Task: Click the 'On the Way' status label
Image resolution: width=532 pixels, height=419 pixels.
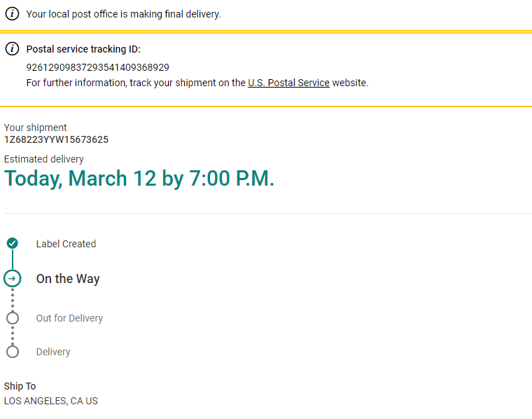Action: pyautogui.click(x=68, y=279)
